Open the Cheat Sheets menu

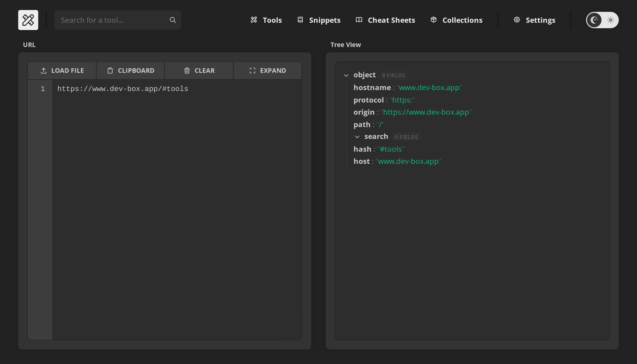[x=386, y=20]
